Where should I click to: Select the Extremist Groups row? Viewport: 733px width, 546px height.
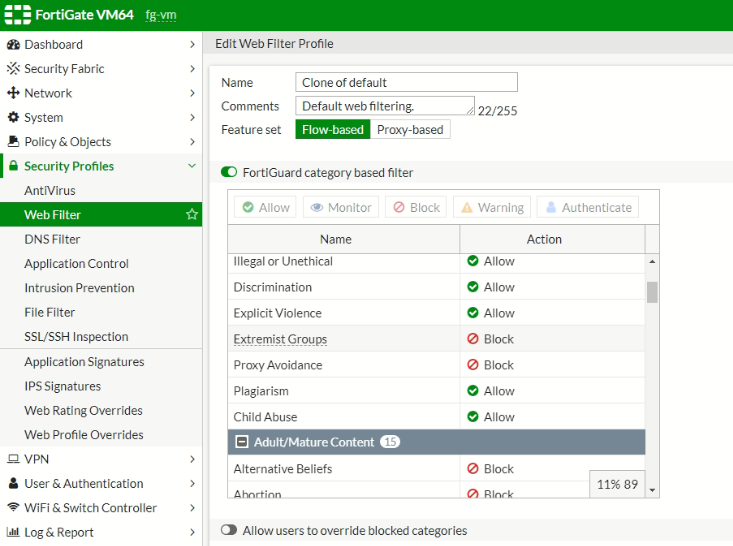tap(437, 338)
